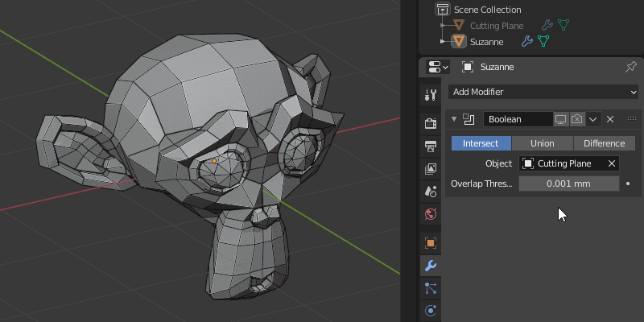Open the Tool properties tab
Image resolution: width=644 pixels, height=322 pixels.
coord(431,95)
